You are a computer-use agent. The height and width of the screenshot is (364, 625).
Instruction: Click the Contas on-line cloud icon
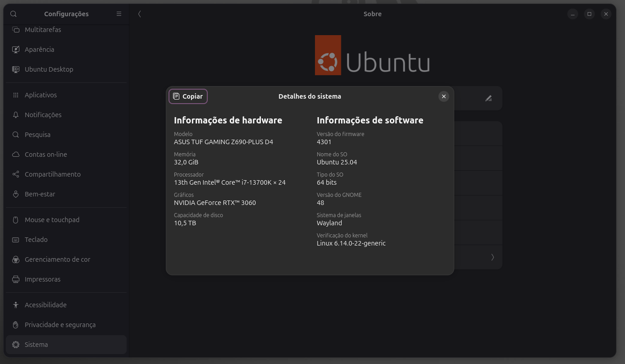[16, 155]
